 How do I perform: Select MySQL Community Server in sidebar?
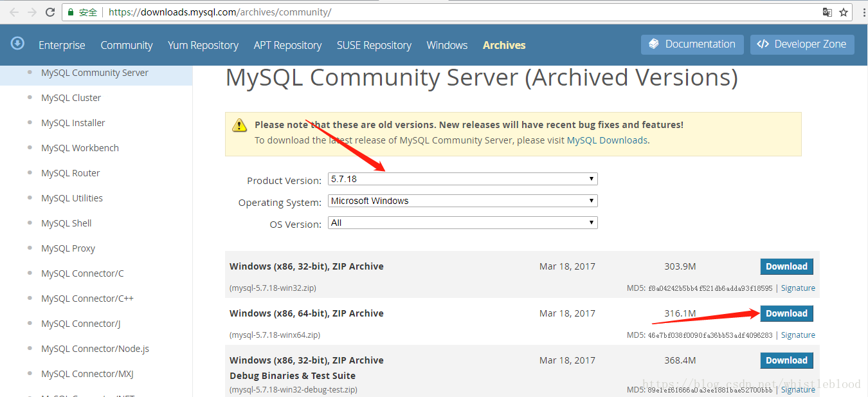pos(95,73)
